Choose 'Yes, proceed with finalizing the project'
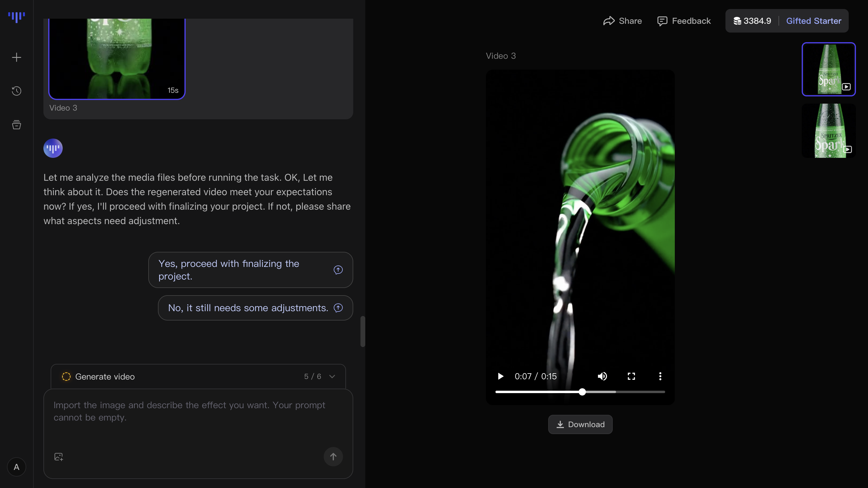868x488 pixels. tap(250, 270)
